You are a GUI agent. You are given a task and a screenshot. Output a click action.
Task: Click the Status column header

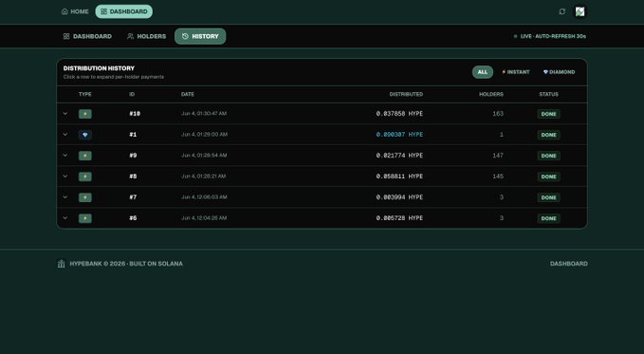pyautogui.click(x=549, y=94)
